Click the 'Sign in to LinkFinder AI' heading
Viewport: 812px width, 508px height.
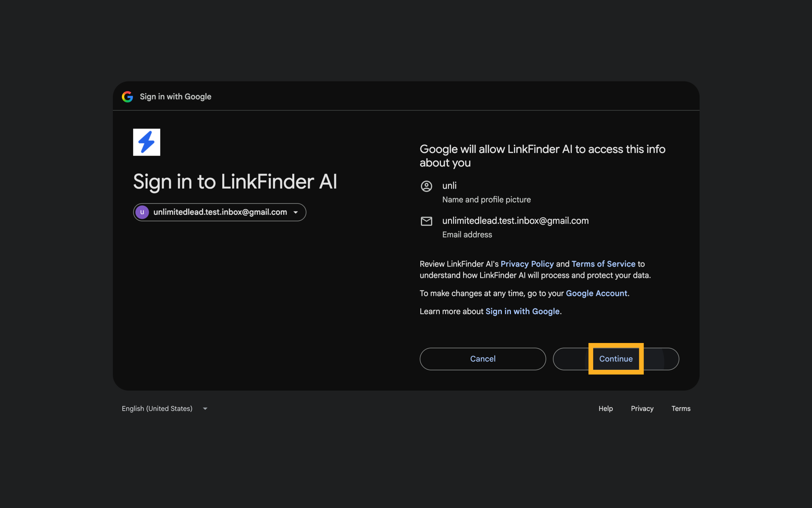coord(235,182)
